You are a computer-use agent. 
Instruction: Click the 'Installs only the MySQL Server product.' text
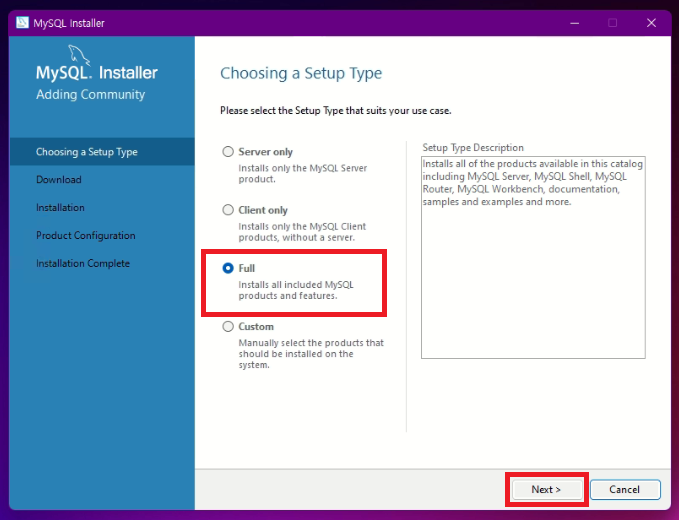(x=303, y=174)
